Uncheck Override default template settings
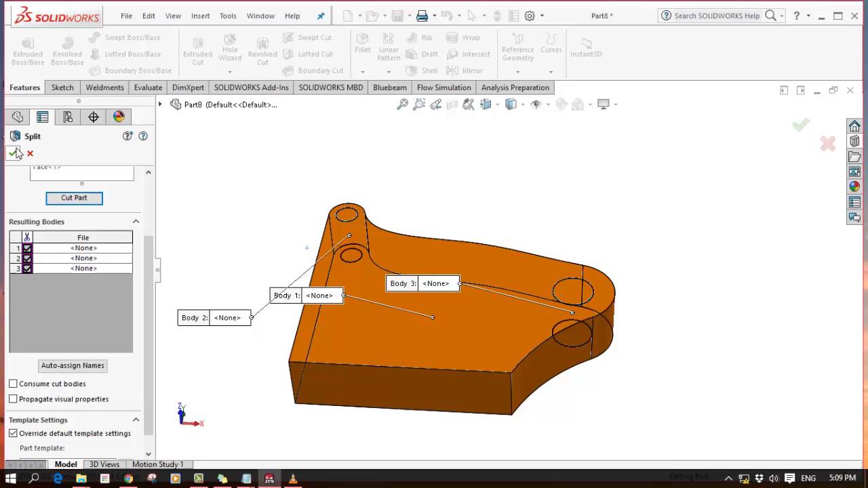Screen dimensions: 868x488 13,433
